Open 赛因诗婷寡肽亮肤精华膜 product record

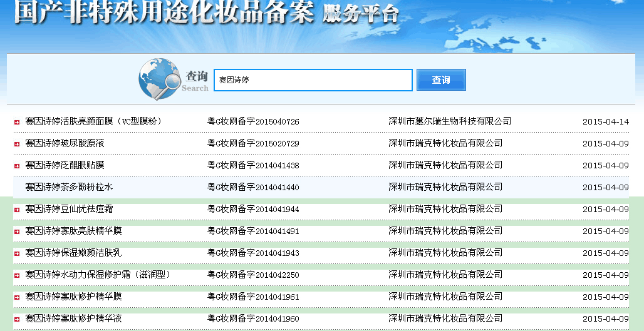click(73, 231)
